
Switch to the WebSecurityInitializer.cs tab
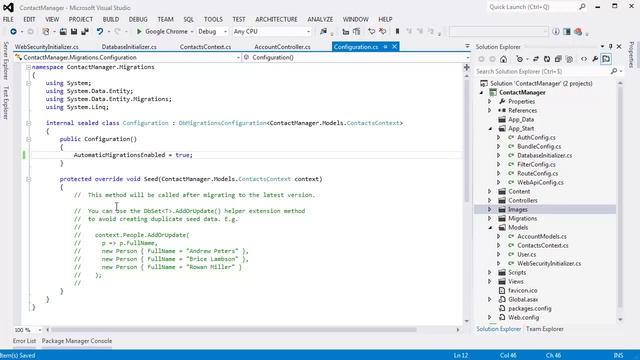47,47
